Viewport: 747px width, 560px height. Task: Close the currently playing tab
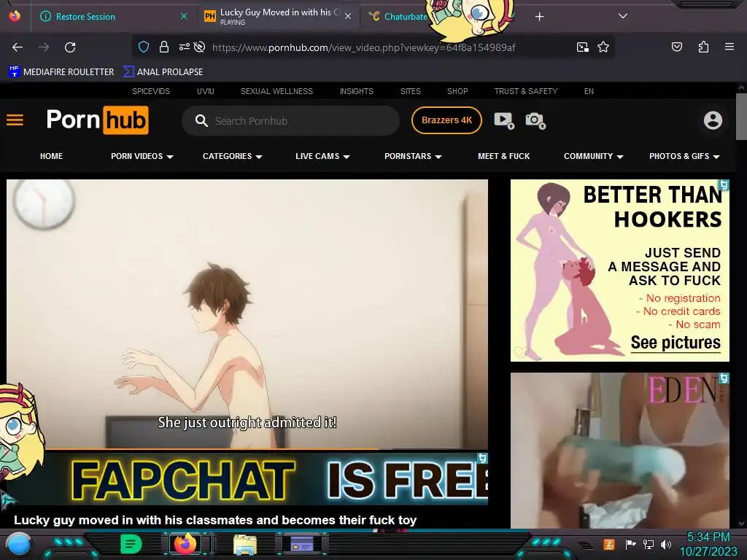pyautogui.click(x=348, y=16)
